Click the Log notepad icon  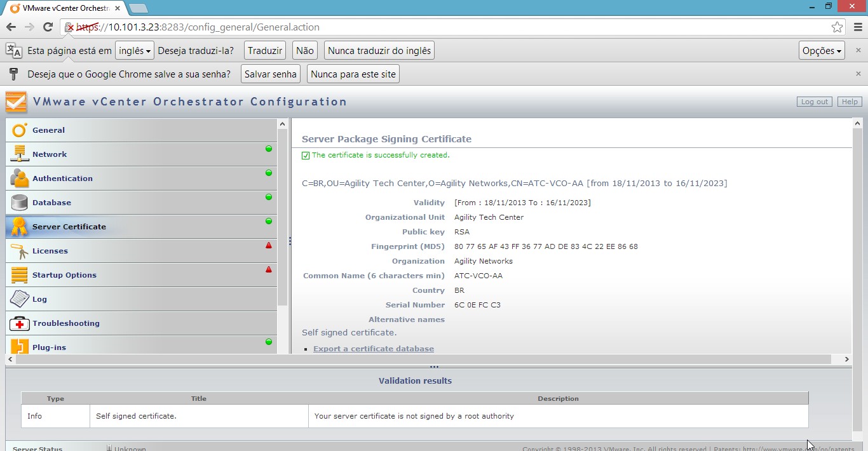19,299
